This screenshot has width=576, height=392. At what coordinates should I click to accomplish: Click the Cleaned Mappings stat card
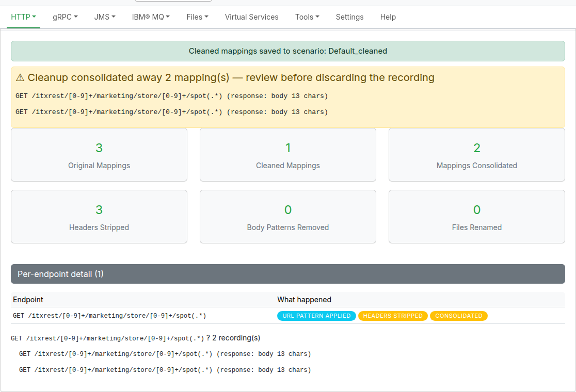[288, 155]
